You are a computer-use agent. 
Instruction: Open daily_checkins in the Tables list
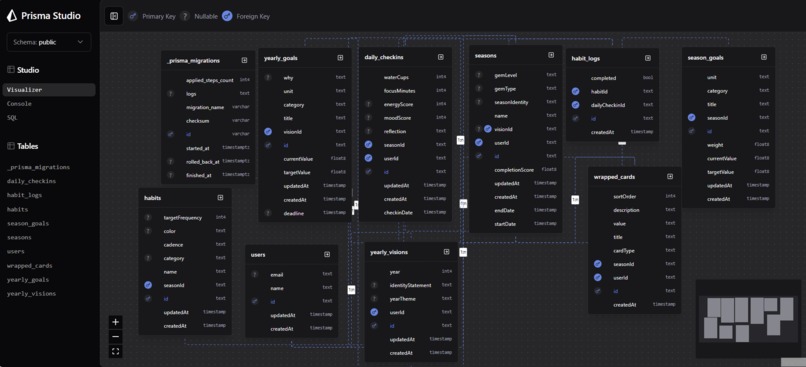(31, 181)
